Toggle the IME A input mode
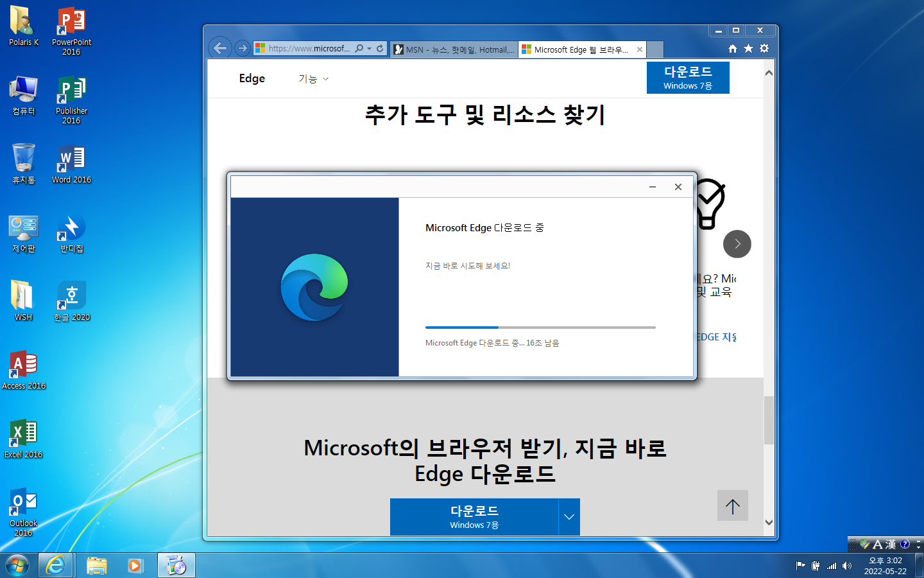 point(878,544)
